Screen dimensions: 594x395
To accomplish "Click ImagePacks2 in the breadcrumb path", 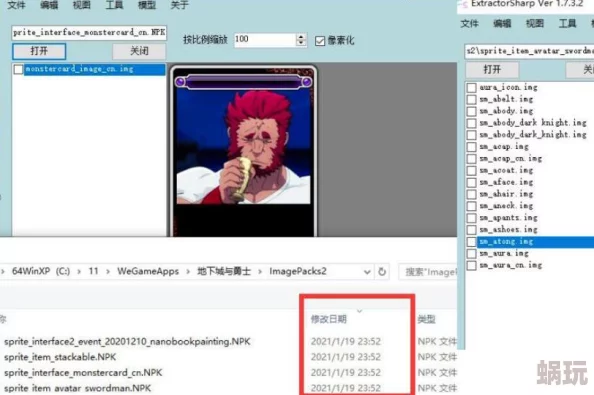I will point(298,271).
